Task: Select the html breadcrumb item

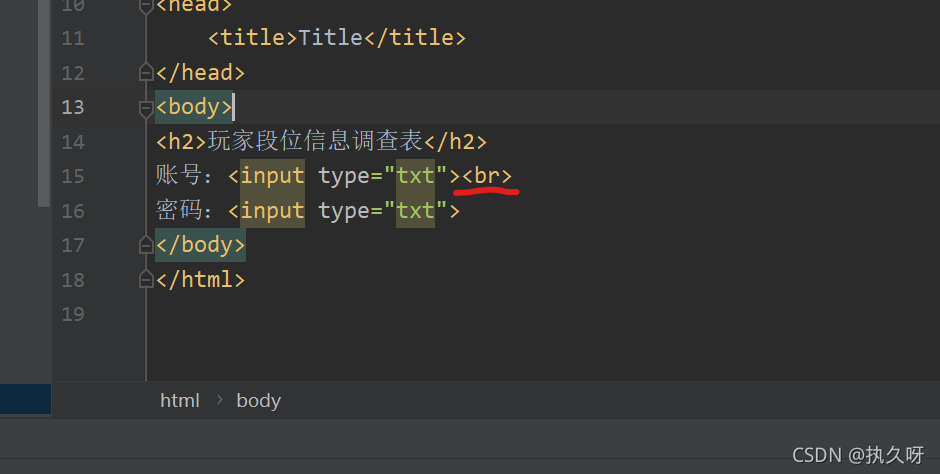Action: (180, 400)
